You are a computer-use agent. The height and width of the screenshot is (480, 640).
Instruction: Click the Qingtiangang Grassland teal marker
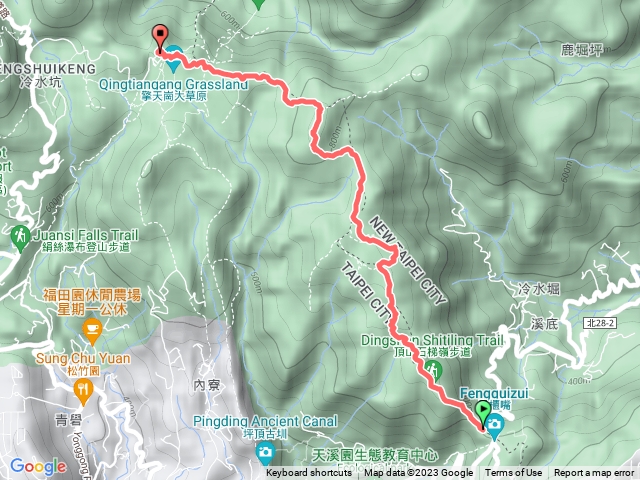(174, 60)
